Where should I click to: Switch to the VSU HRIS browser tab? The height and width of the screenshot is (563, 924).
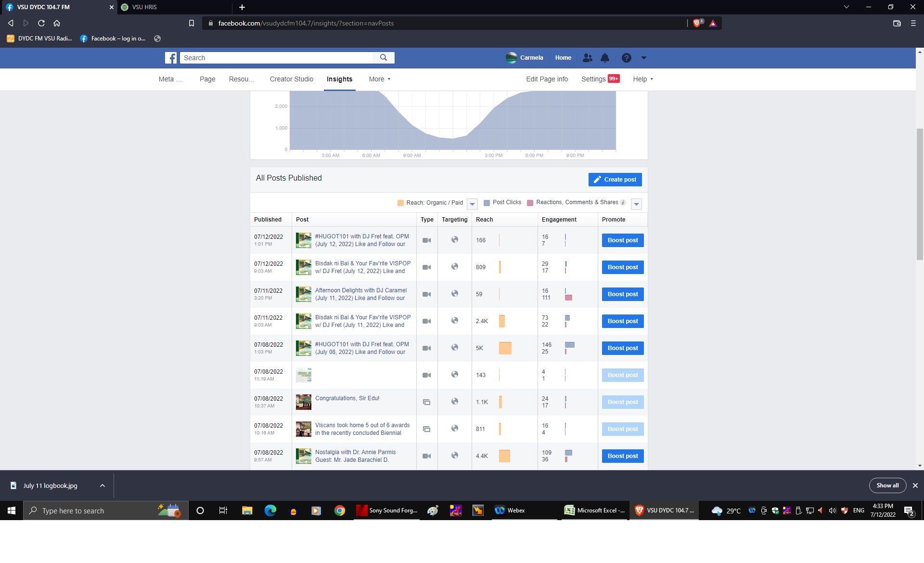tap(144, 7)
